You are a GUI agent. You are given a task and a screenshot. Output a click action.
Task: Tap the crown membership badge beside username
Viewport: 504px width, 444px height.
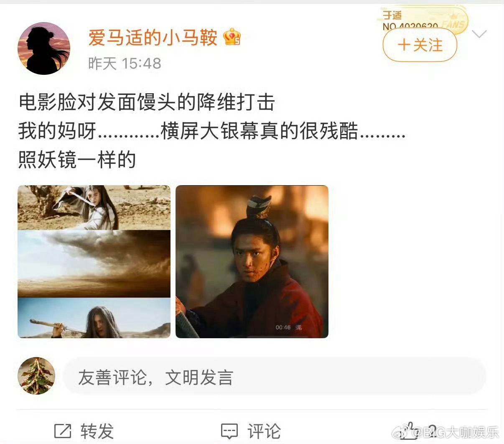coord(232,38)
